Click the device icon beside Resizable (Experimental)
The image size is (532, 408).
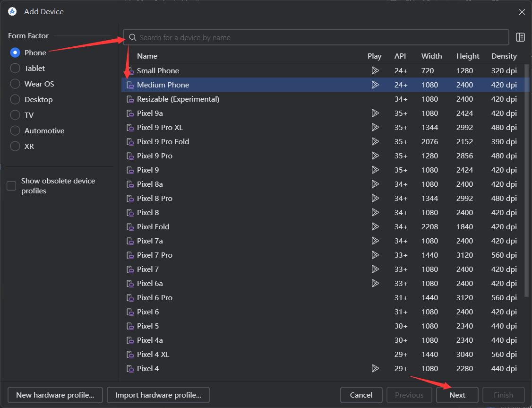(130, 99)
